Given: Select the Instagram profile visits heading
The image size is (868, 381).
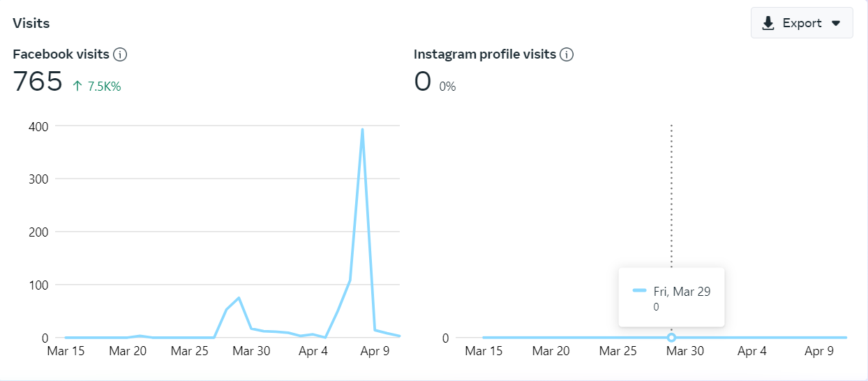Looking at the screenshot, I should (x=484, y=54).
